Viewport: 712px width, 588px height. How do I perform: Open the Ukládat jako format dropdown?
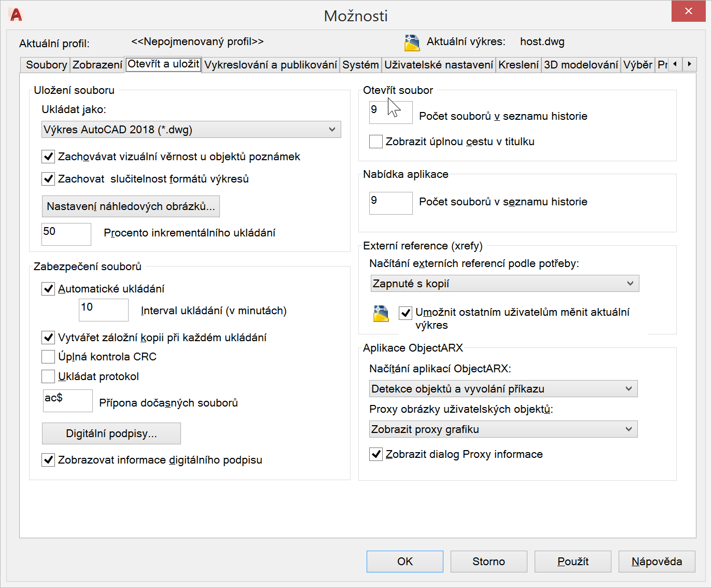(x=191, y=130)
